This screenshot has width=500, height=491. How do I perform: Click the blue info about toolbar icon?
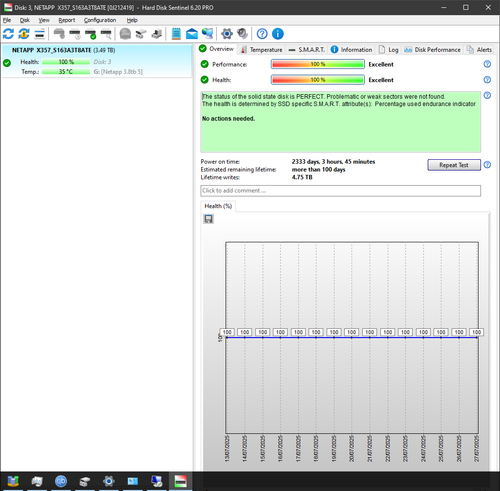[278, 34]
